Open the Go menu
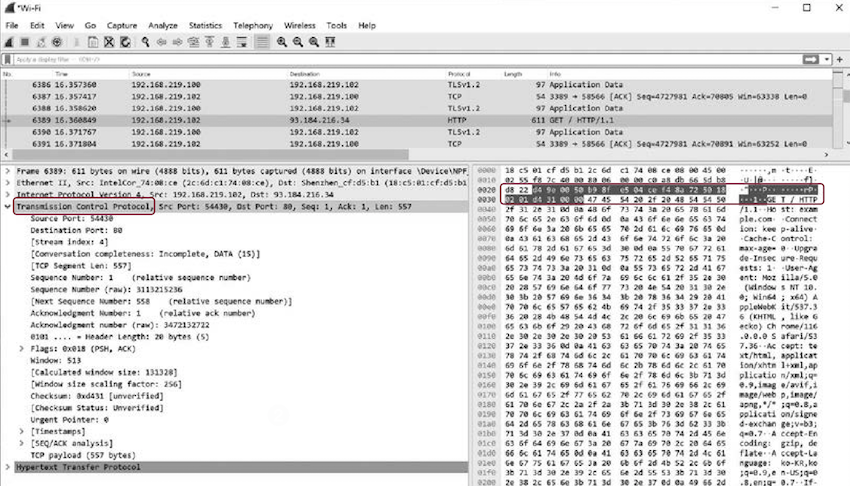The width and height of the screenshot is (850, 486). [90, 25]
